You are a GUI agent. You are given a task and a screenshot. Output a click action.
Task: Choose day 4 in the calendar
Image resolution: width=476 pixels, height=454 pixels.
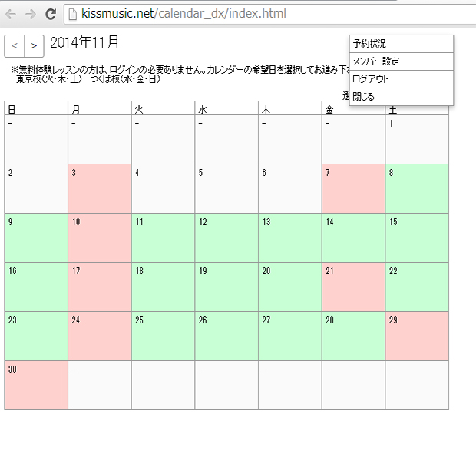coord(163,188)
